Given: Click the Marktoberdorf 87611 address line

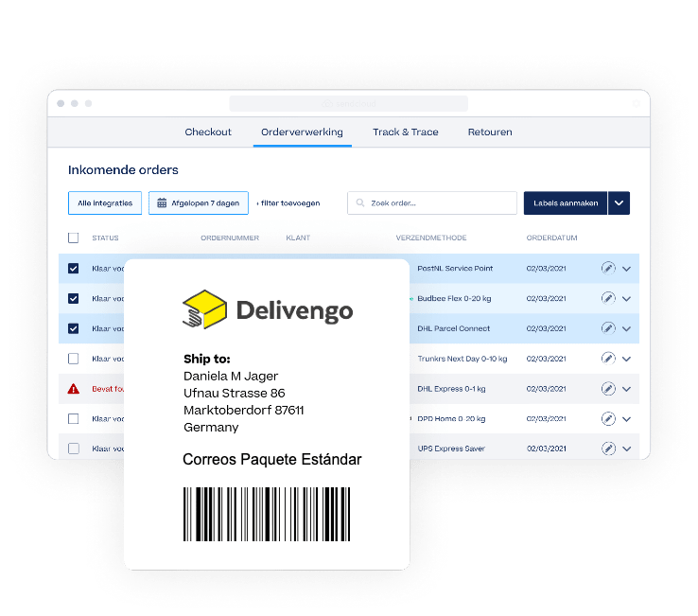Looking at the screenshot, I should pyautogui.click(x=243, y=410).
